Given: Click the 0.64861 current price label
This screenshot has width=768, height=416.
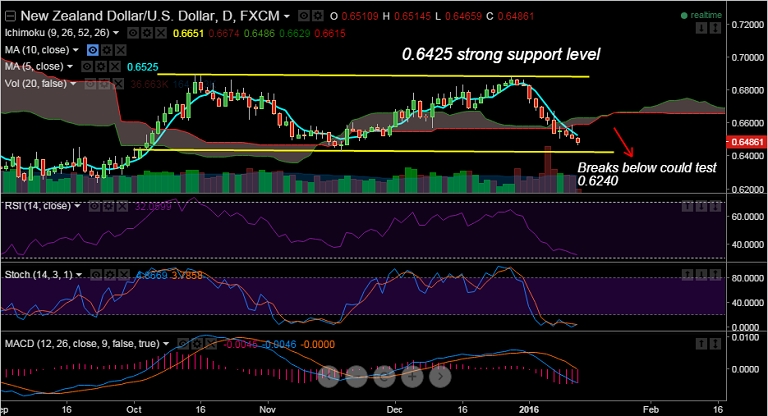Looking at the screenshot, I should click(x=746, y=142).
